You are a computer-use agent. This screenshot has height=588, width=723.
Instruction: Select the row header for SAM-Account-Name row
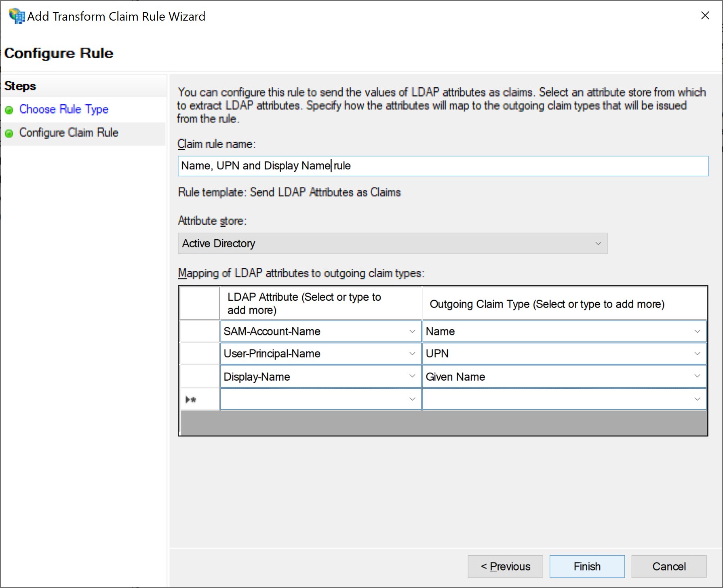pos(200,331)
